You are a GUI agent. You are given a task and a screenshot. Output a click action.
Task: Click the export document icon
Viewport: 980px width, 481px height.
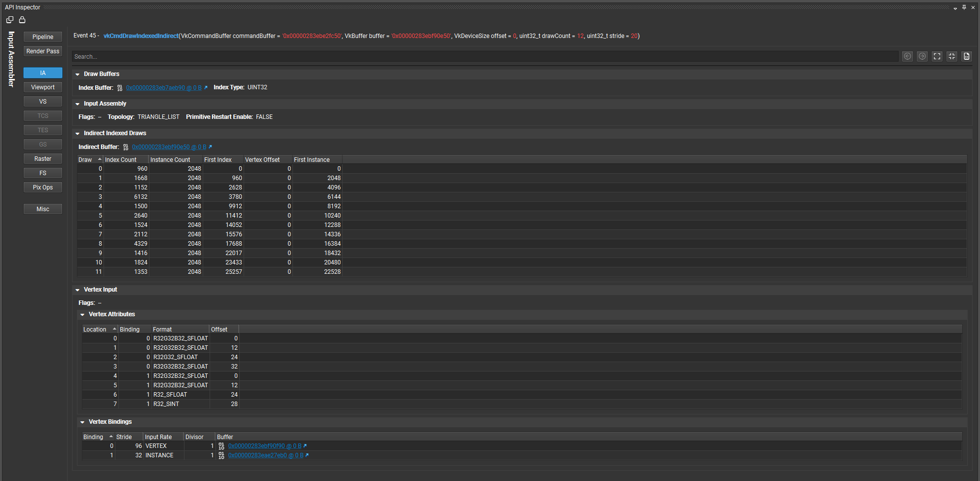966,56
